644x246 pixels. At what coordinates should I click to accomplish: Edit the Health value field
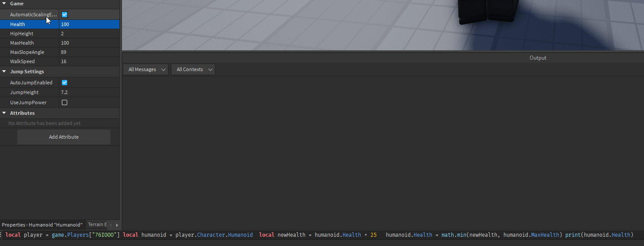coord(89,24)
